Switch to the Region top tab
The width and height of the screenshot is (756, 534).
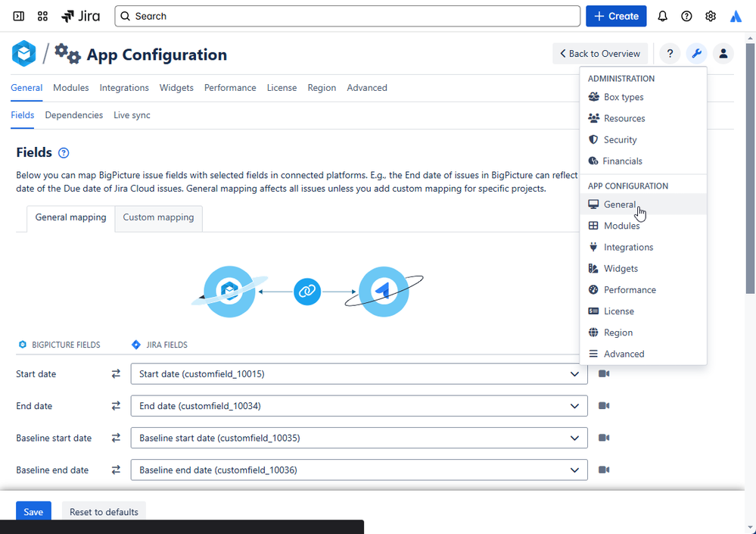coord(322,88)
